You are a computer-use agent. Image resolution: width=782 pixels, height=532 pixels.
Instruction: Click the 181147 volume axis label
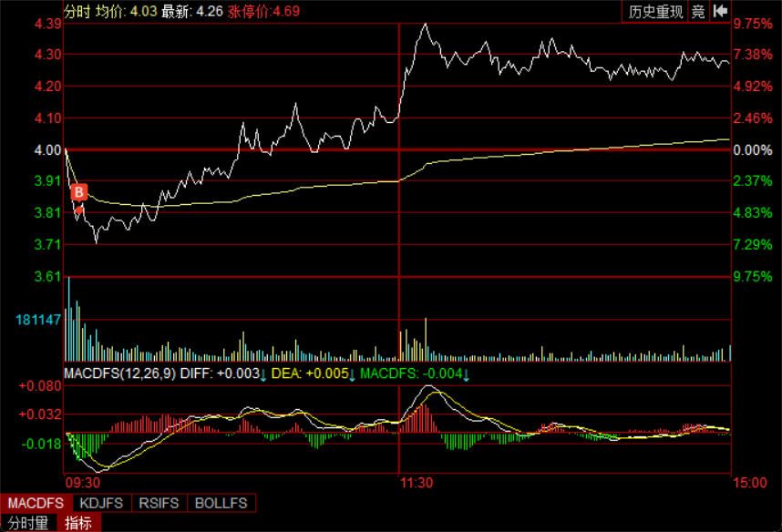point(38,320)
